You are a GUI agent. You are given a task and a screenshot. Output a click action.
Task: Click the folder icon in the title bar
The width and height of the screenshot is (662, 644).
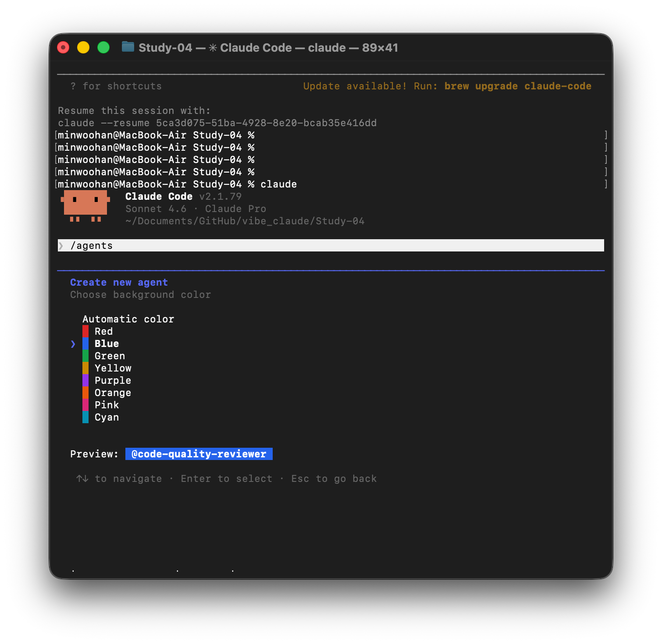(128, 47)
